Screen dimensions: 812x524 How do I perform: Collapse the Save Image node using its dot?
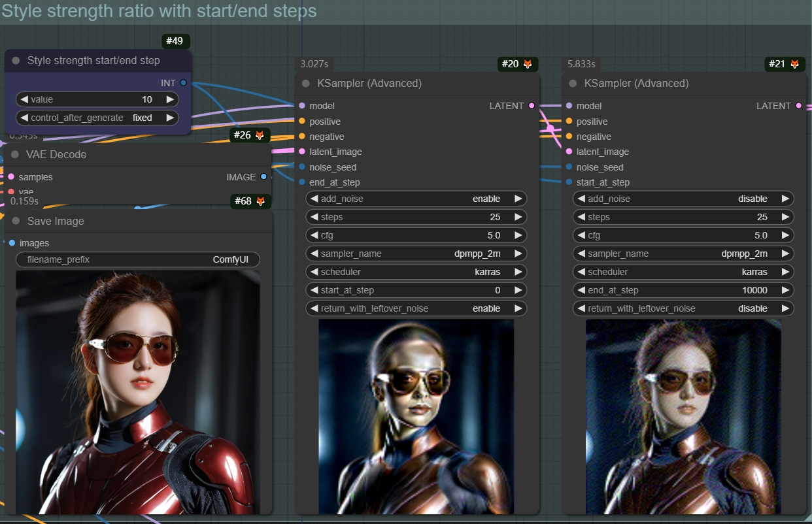point(16,221)
